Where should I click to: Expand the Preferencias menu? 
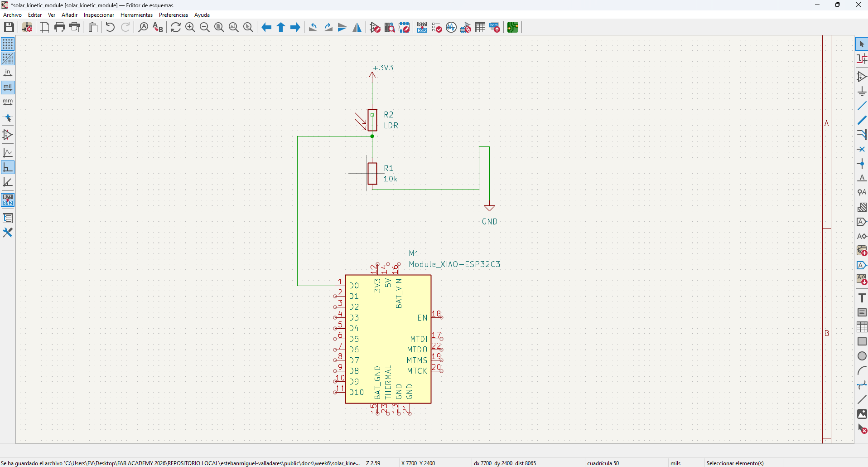pyautogui.click(x=173, y=15)
